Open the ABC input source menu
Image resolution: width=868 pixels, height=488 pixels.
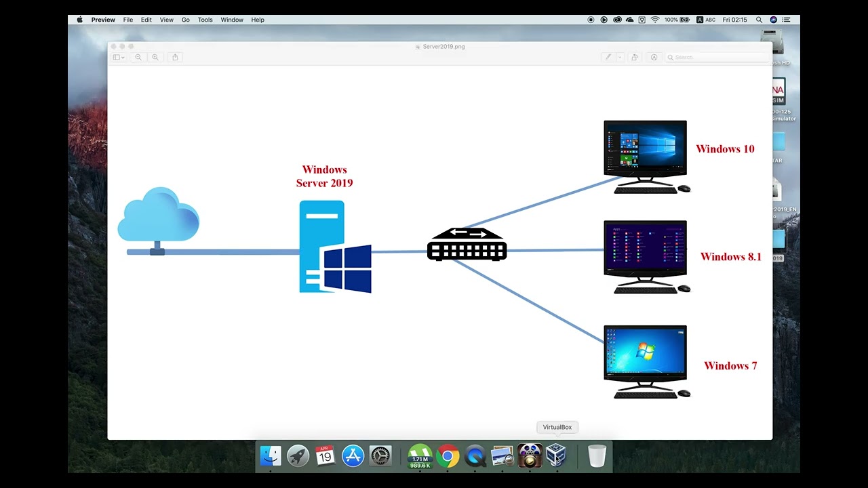[x=706, y=20]
